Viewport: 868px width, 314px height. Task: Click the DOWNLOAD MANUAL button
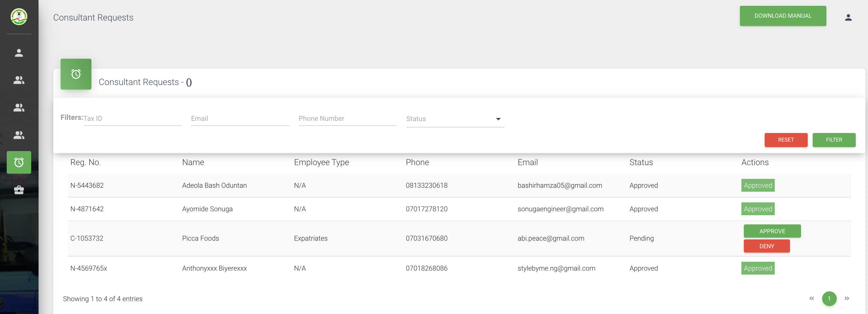pyautogui.click(x=783, y=16)
